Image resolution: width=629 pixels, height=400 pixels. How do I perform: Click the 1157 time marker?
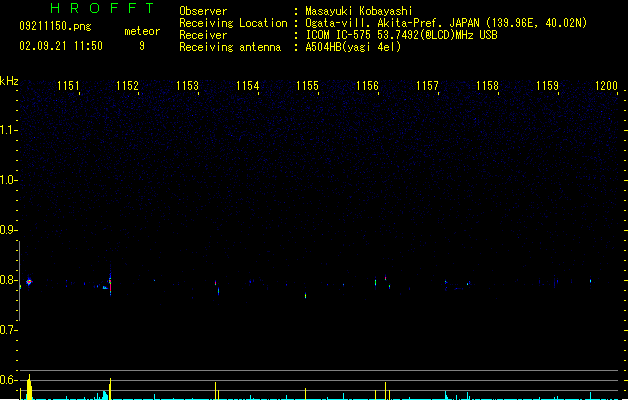point(427,86)
